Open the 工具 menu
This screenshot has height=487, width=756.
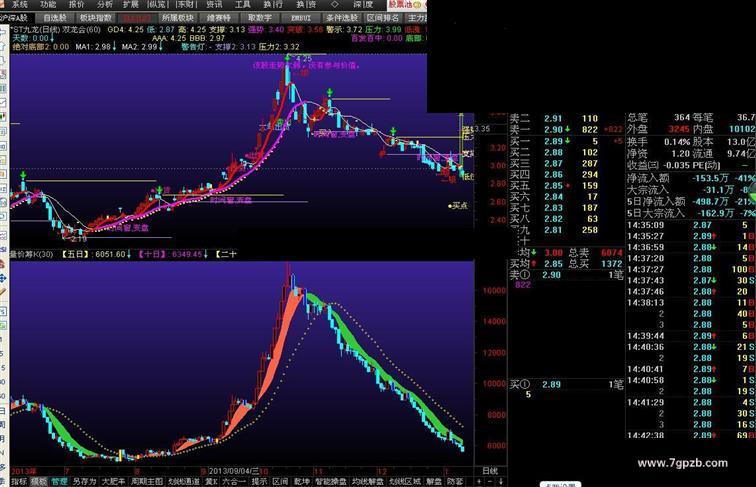pyautogui.click(x=243, y=4)
